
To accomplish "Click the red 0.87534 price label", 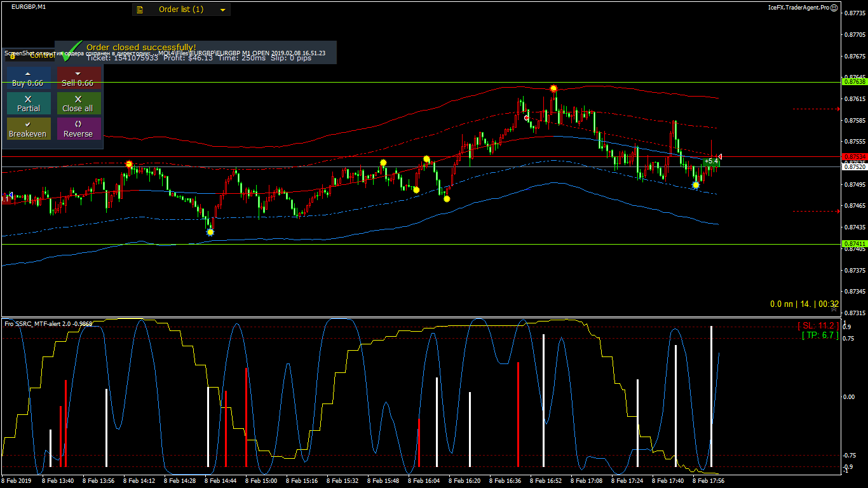I will [x=854, y=157].
